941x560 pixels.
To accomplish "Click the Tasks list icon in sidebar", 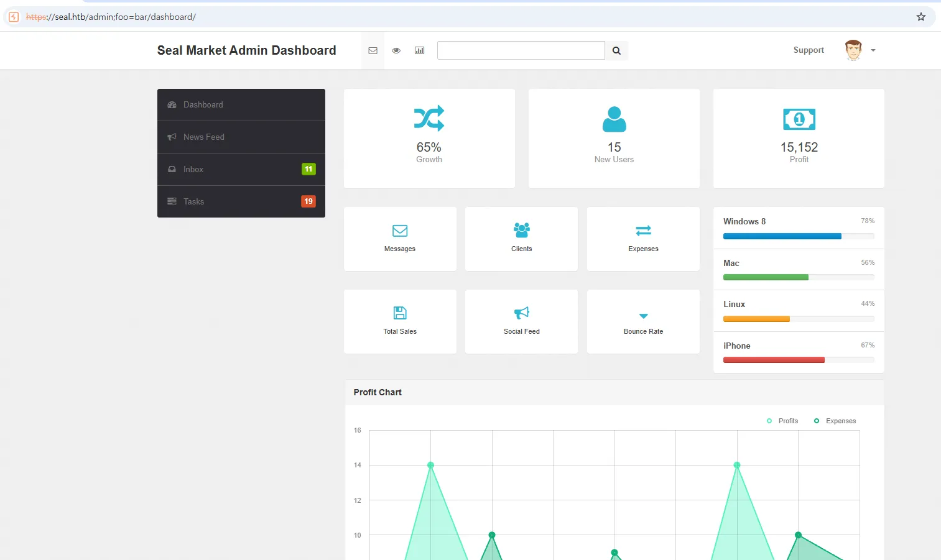I will (x=172, y=201).
